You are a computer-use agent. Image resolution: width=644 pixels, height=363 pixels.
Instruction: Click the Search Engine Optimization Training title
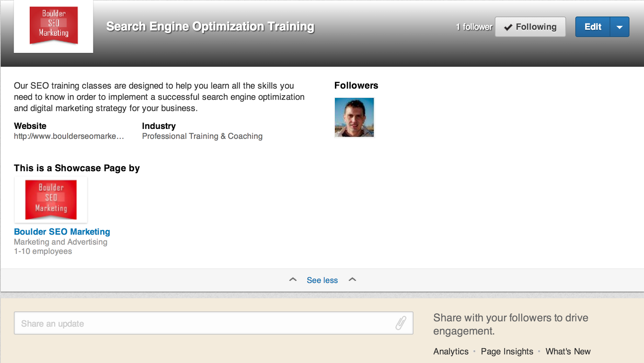pos(210,27)
